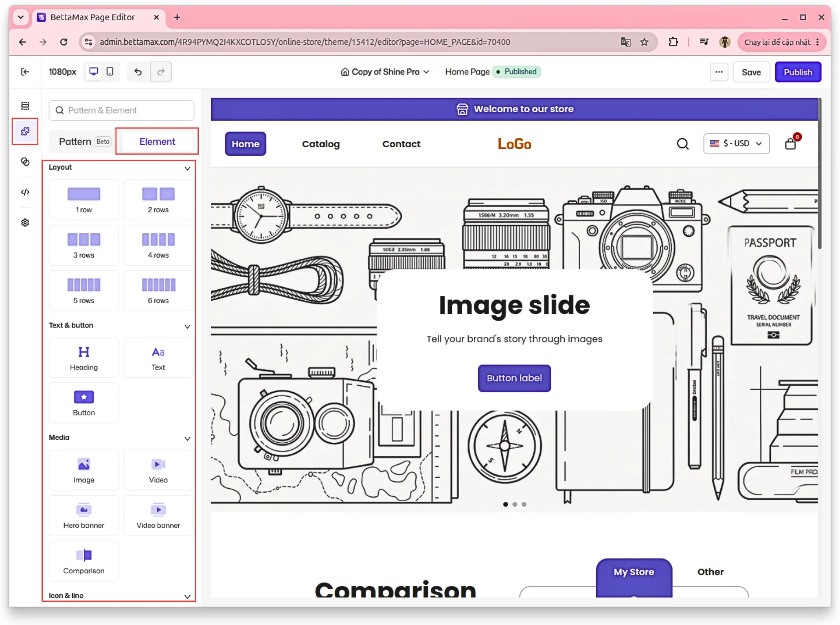The height and width of the screenshot is (625, 840).
Task: Go to the second slide dot
Action: pyautogui.click(x=515, y=505)
